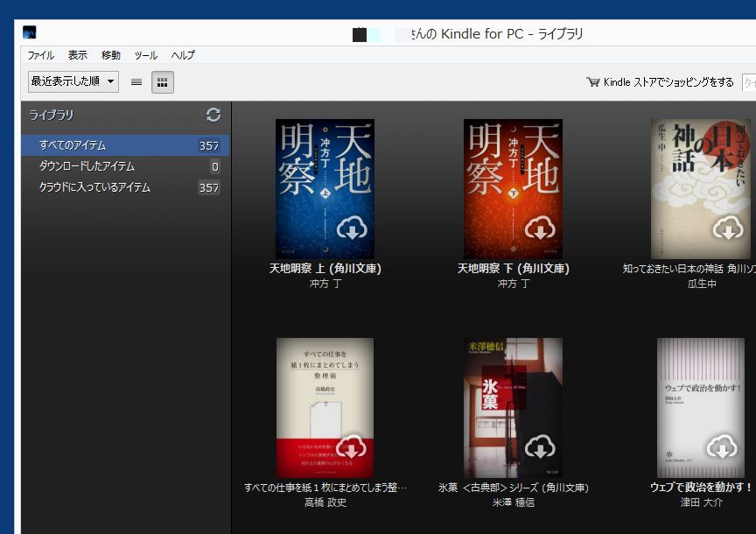Download 知っておきたい日本の神話 via cloud icon
Viewport: 756px width, 534px height.
(x=728, y=228)
